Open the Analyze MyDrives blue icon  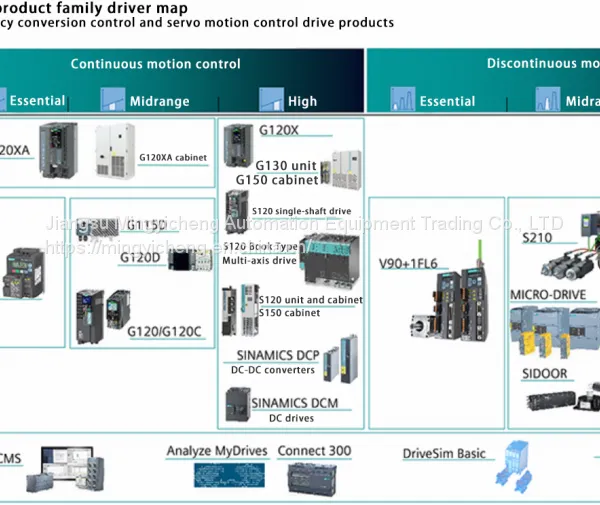(x=229, y=475)
